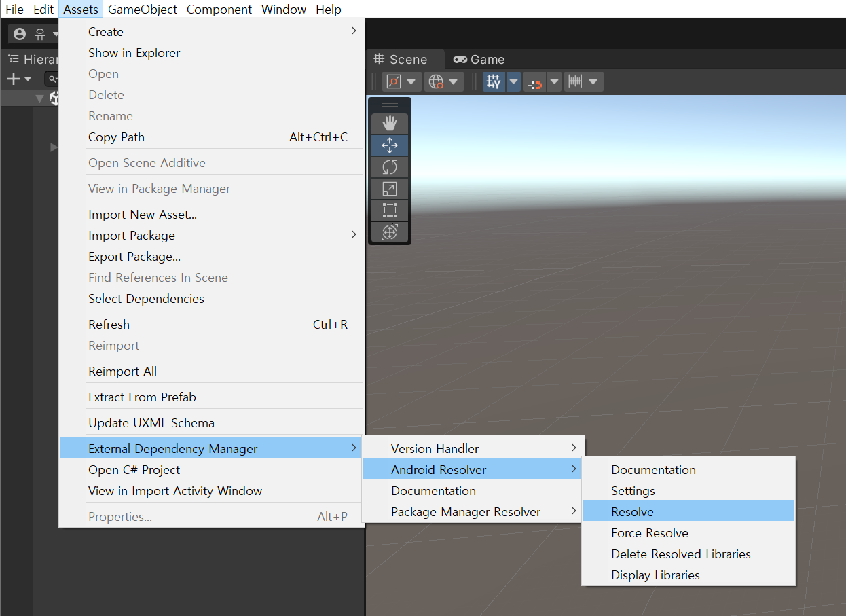The width and height of the screenshot is (846, 616).
Task: Click the Hierarchy add plus button
Action: [x=13, y=79]
